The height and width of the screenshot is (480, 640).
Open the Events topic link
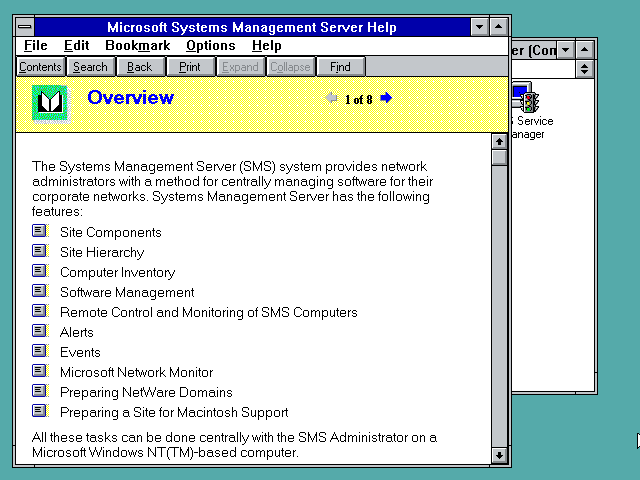pos(80,352)
